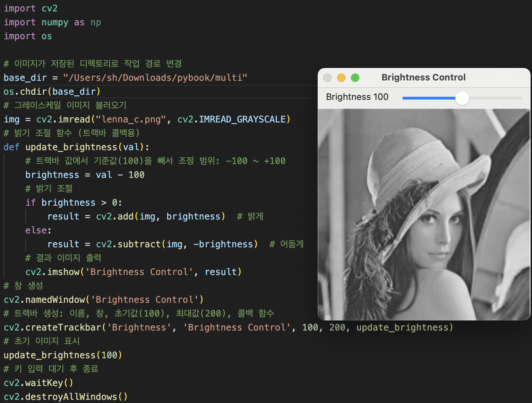Screen dimensions: 532x403
Task: Click the cv2.namedWindow line
Action: [104, 300]
